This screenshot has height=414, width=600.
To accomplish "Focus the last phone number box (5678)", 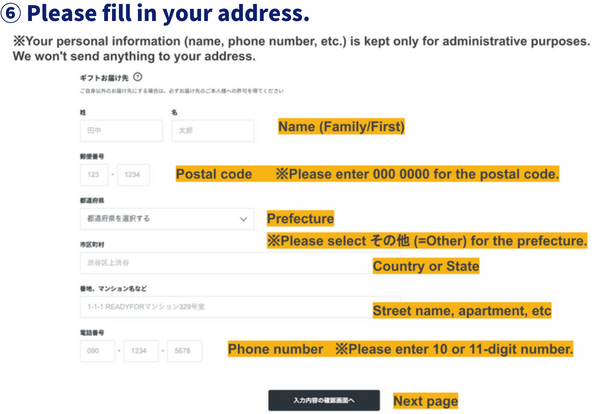I will click(184, 351).
